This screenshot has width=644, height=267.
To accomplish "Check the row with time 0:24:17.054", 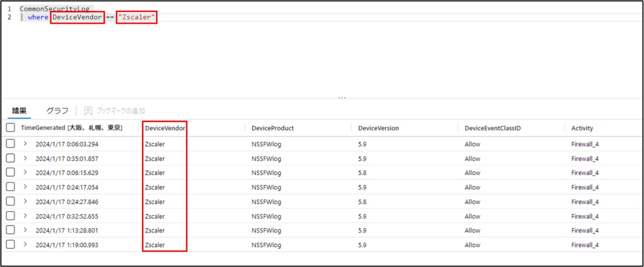I will tap(10, 187).
